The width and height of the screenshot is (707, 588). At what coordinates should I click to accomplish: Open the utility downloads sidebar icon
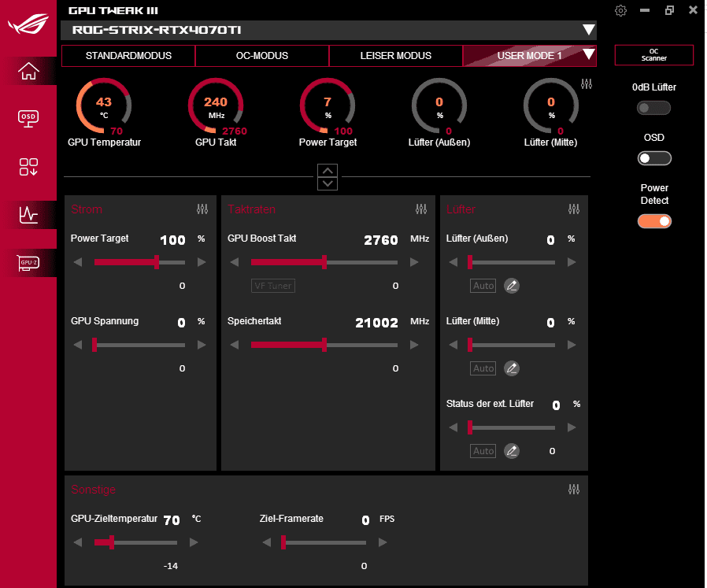(x=28, y=167)
